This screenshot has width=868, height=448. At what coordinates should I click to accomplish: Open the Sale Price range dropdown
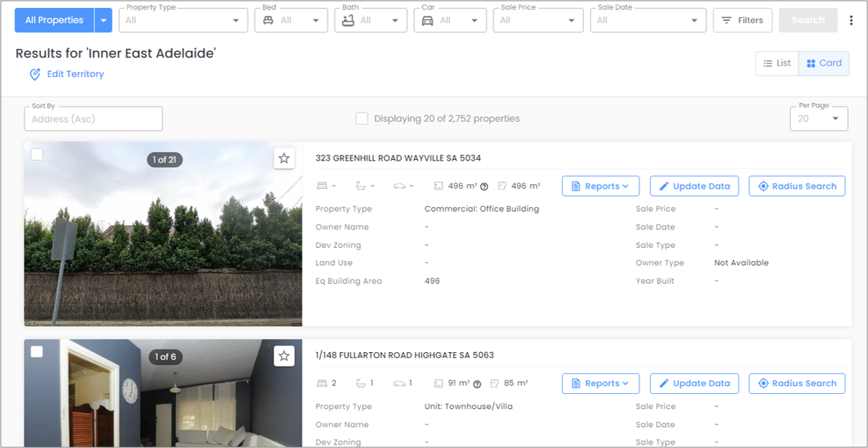[x=539, y=20]
